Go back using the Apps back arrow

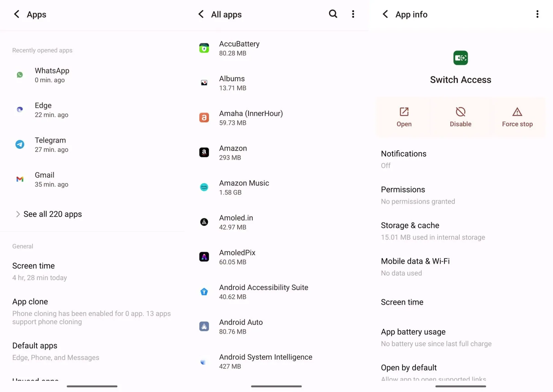(17, 14)
